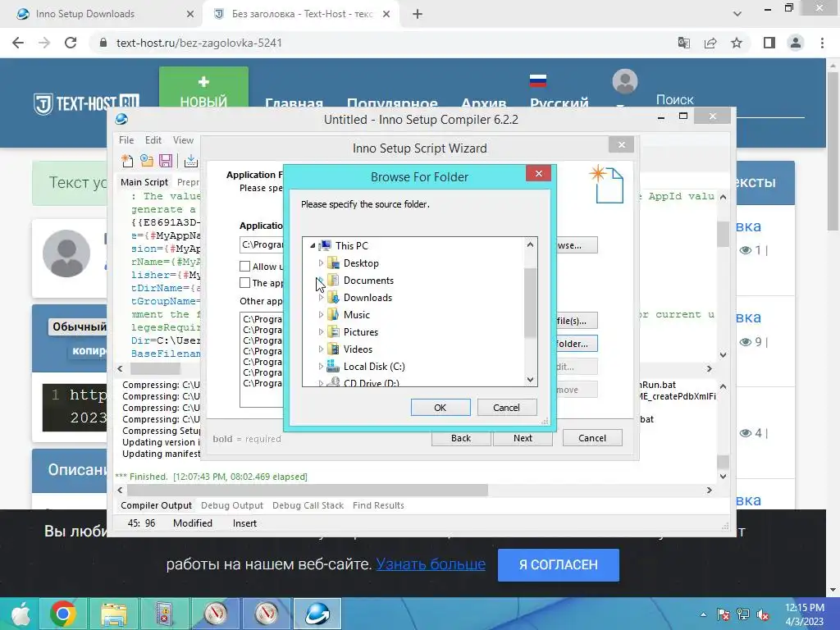Screen dimensions: 840x630
Task: Select the Music folder in the tree
Action: (356, 314)
